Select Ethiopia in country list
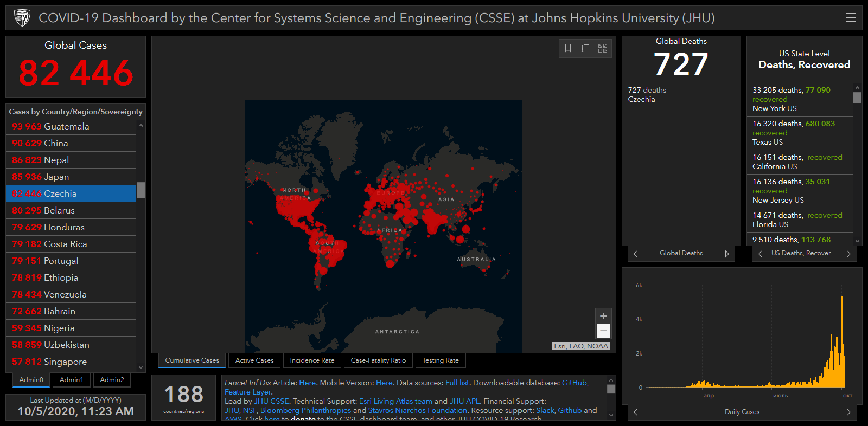868x426 pixels. pyautogui.click(x=71, y=277)
